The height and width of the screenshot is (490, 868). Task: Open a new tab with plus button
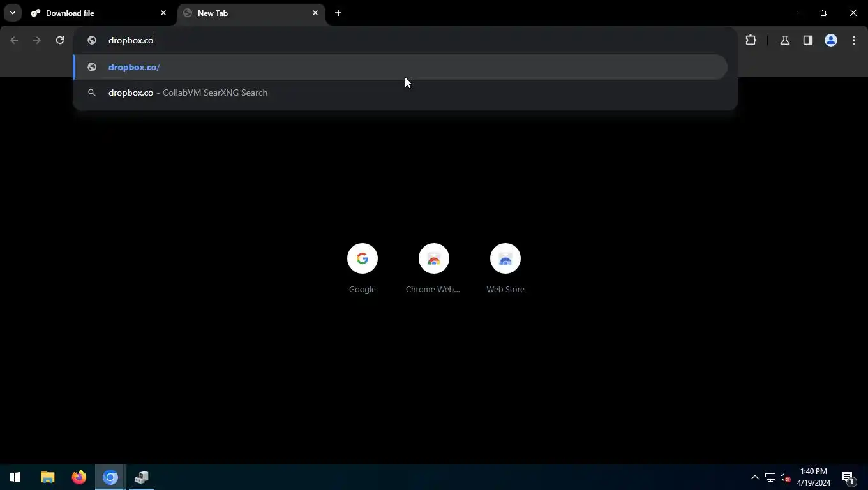(338, 13)
